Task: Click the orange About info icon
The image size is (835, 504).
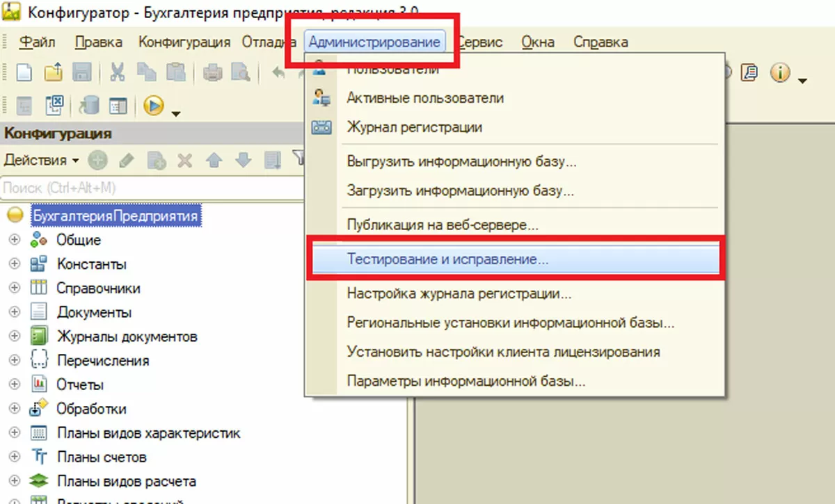Action: [x=781, y=72]
